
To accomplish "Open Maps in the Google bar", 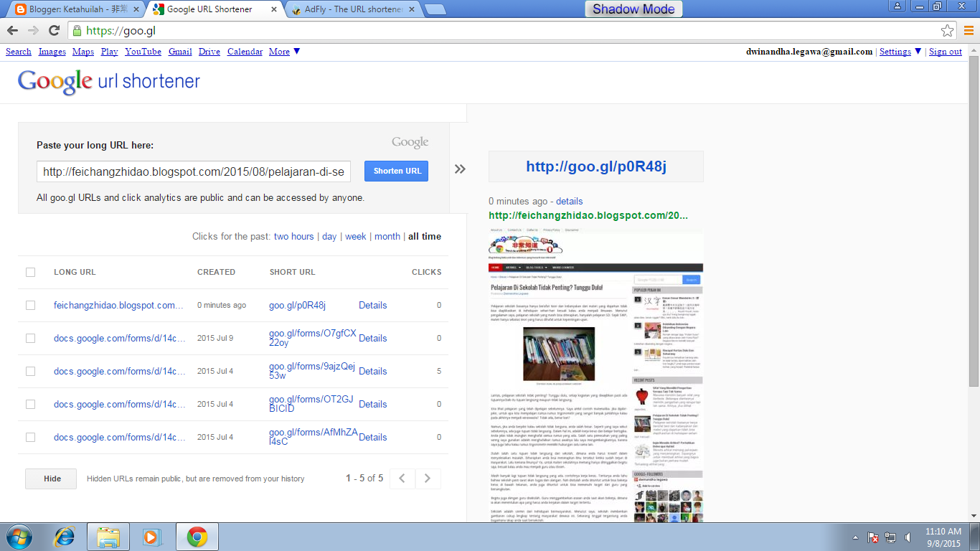I will click(83, 52).
